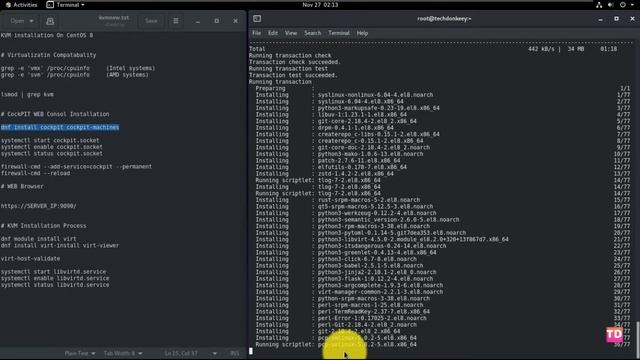Click the 'KVM installation On CentOS 8' title line

point(47,35)
